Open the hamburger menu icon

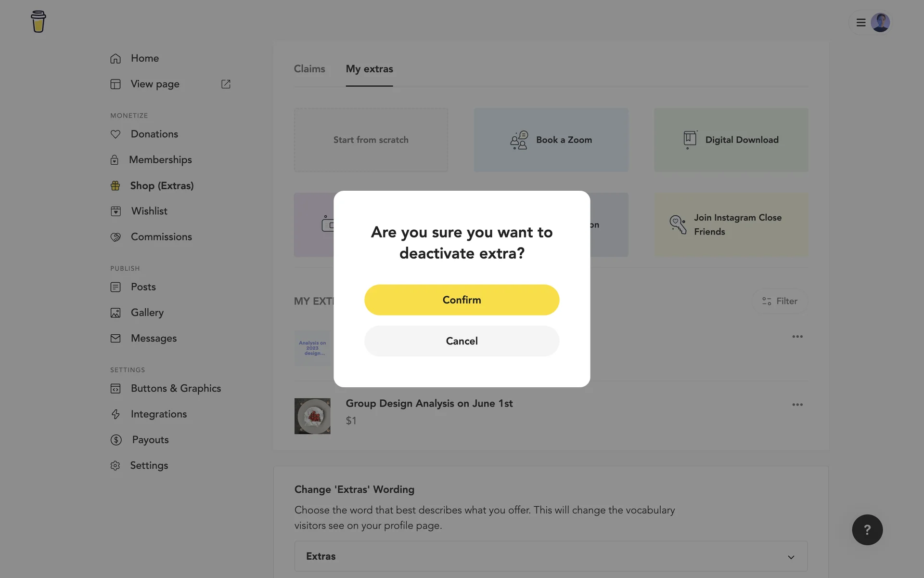pos(860,23)
